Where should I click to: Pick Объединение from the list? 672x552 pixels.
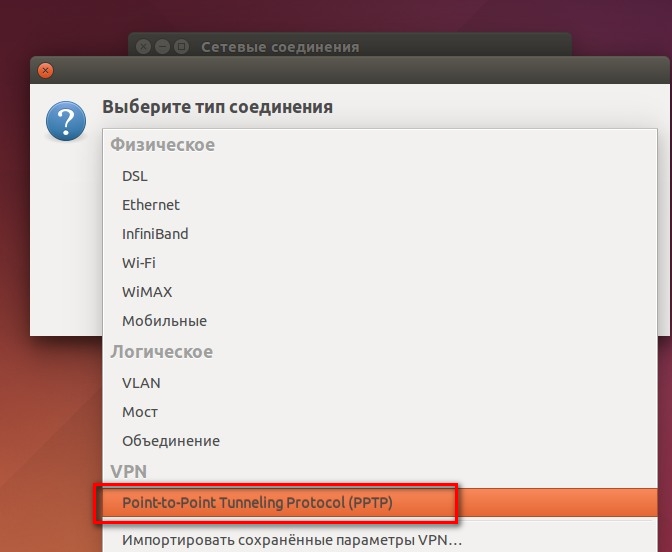pos(380,441)
